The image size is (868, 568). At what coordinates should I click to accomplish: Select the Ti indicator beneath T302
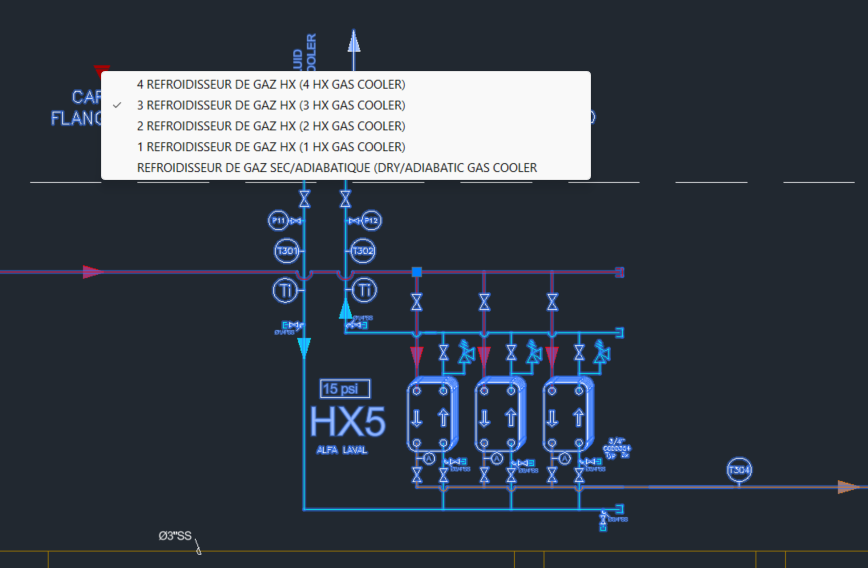click(x=364, y=290)
